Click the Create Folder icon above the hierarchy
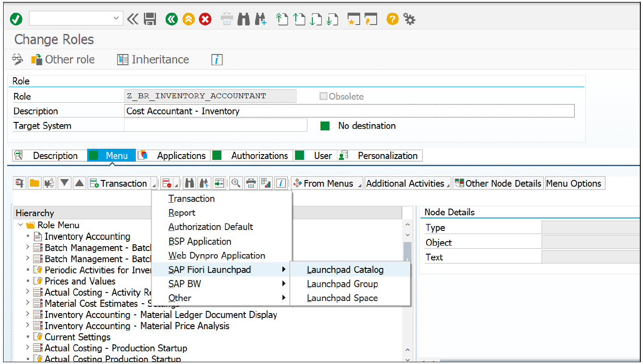Viewport: 643px width, 364px height. click(34, 183)
